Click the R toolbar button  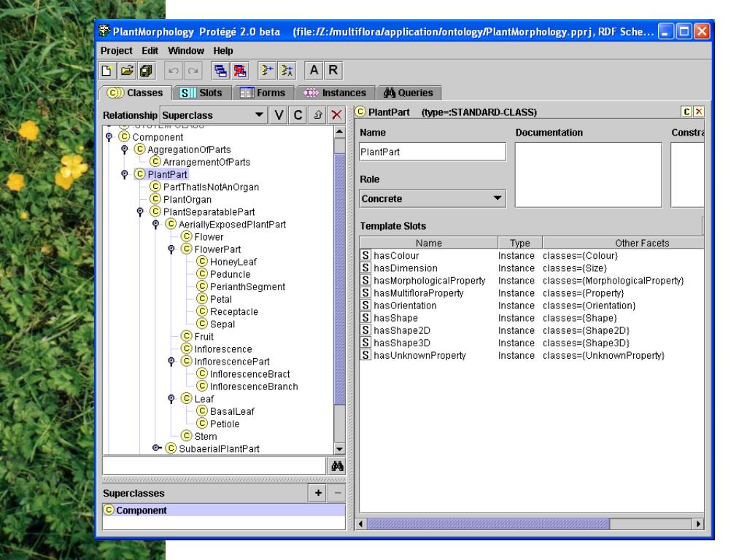pos(333,71)
